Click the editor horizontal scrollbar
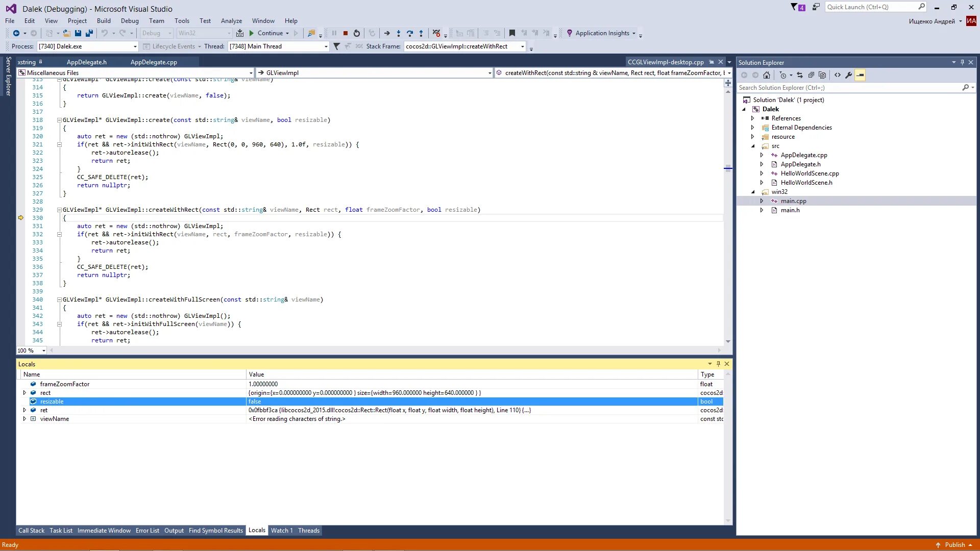This screenshot has height=551, width=980. point(385,350)
